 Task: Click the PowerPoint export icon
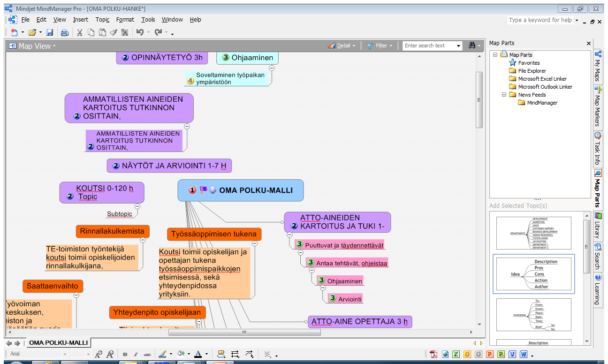[x=490, y=354]
